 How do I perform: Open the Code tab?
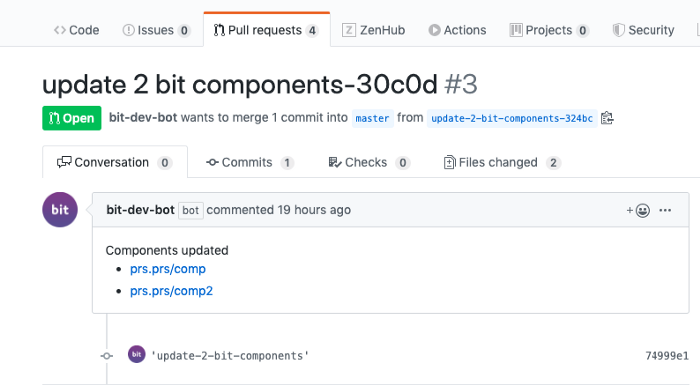[76, 30]
